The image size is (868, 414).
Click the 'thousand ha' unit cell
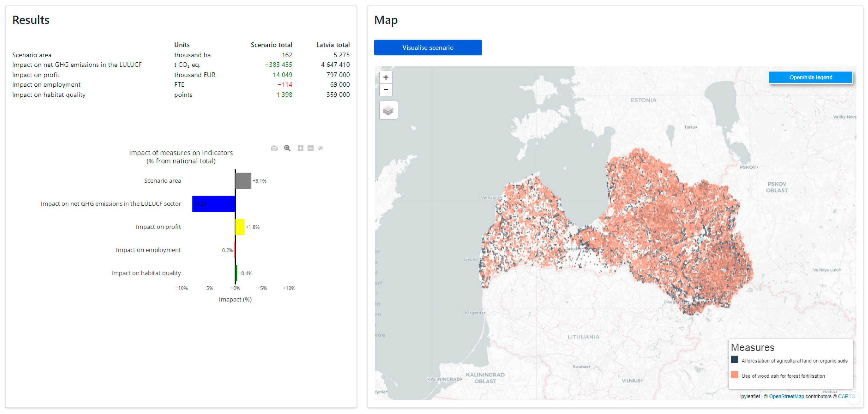192,55
